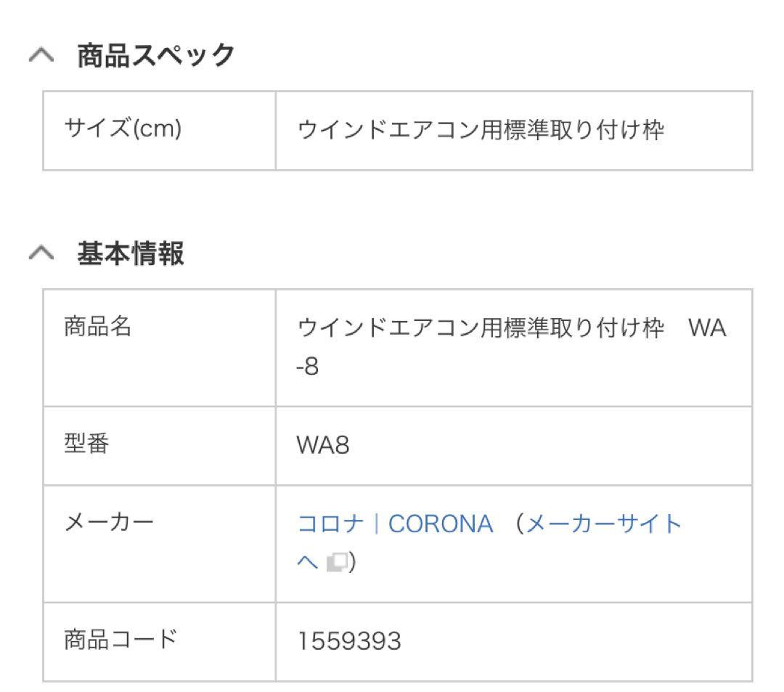Click the closing parenthesis after external link icon
784x692 pixels.
352,561
